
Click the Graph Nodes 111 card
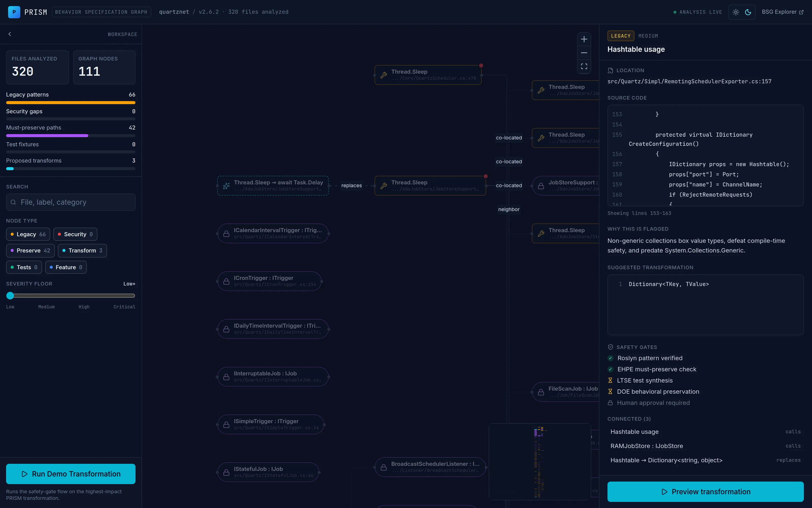tap(104, 67)
